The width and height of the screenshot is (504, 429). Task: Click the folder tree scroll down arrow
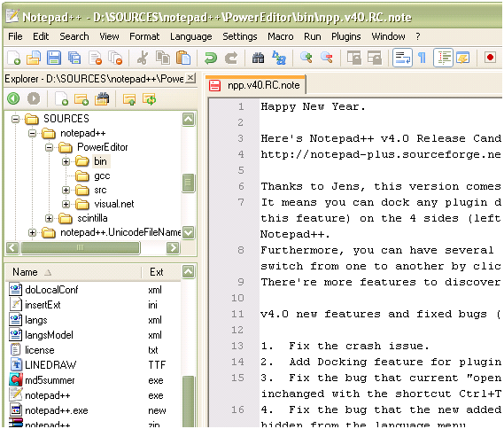point(188,232)
